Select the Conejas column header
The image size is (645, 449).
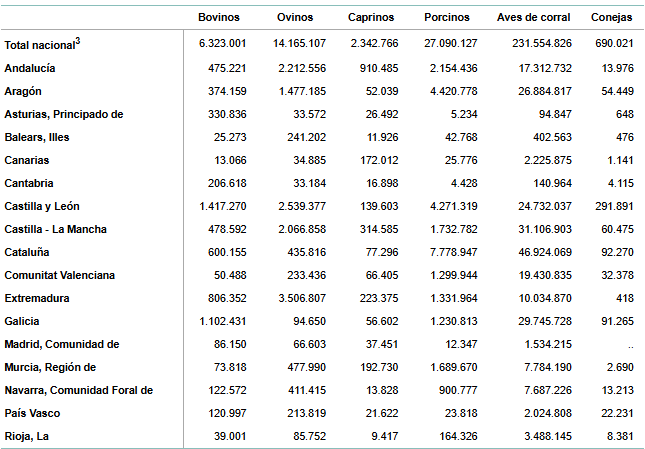coord(611,17)
